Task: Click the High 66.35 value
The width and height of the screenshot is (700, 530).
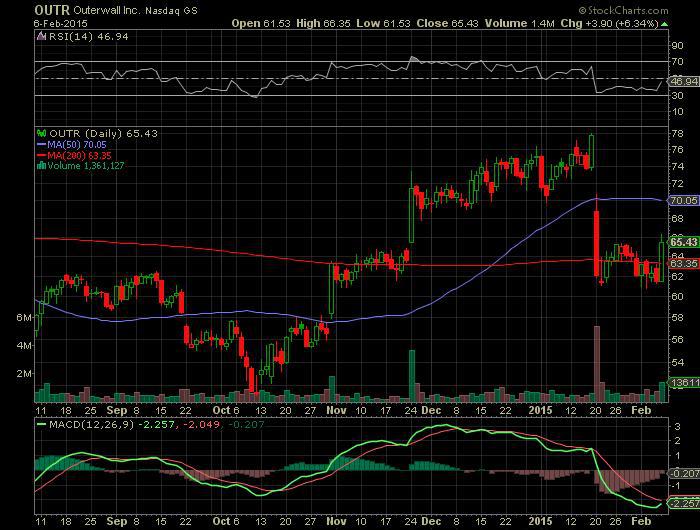Action: point(323,23)
